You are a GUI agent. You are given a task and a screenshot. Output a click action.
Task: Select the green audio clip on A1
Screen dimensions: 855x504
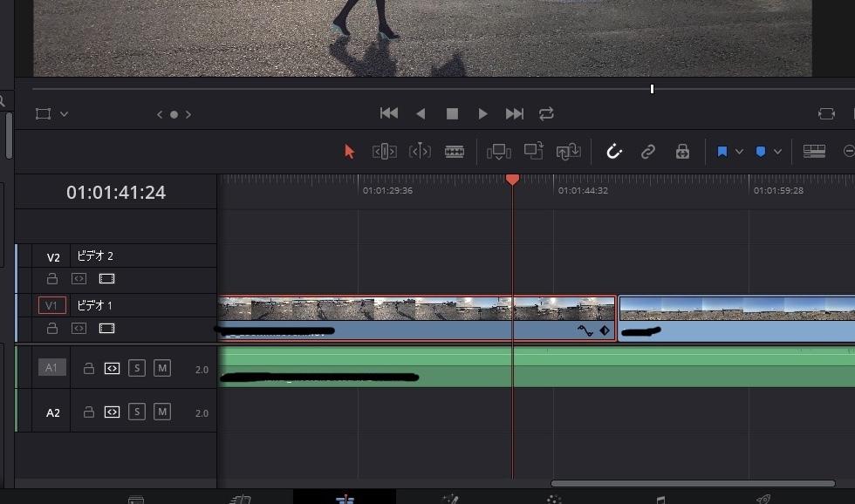(x=537, y=367)
